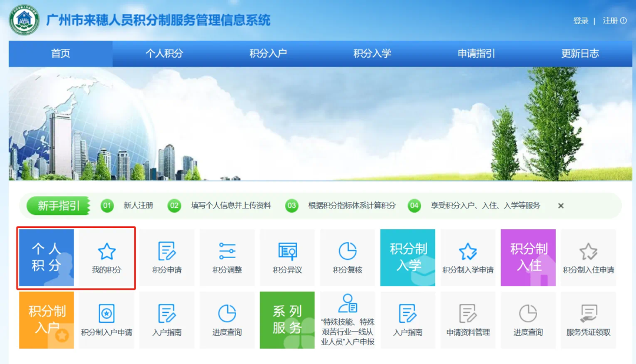Click the green 系列服务 category tile
Image resolution: width=636 pixels, height=364 pixels.
pyautogui.click(x=287, y=319)
